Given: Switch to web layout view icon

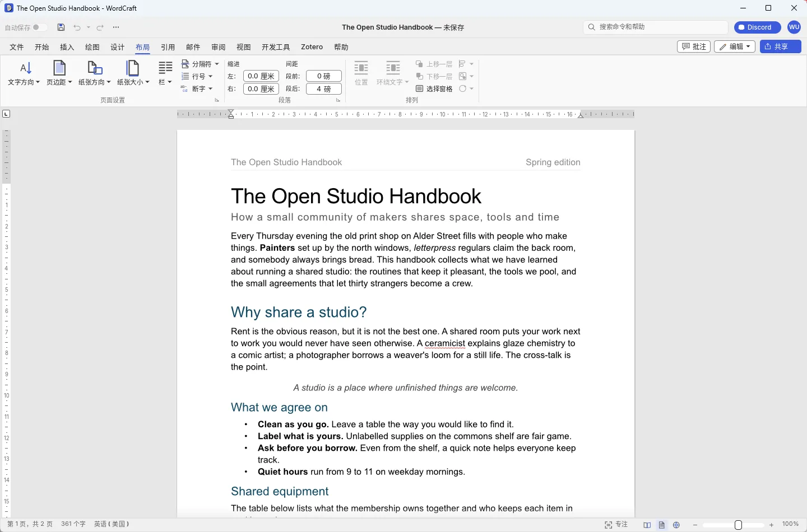Looking at the screenshot, I should (676, 525).
